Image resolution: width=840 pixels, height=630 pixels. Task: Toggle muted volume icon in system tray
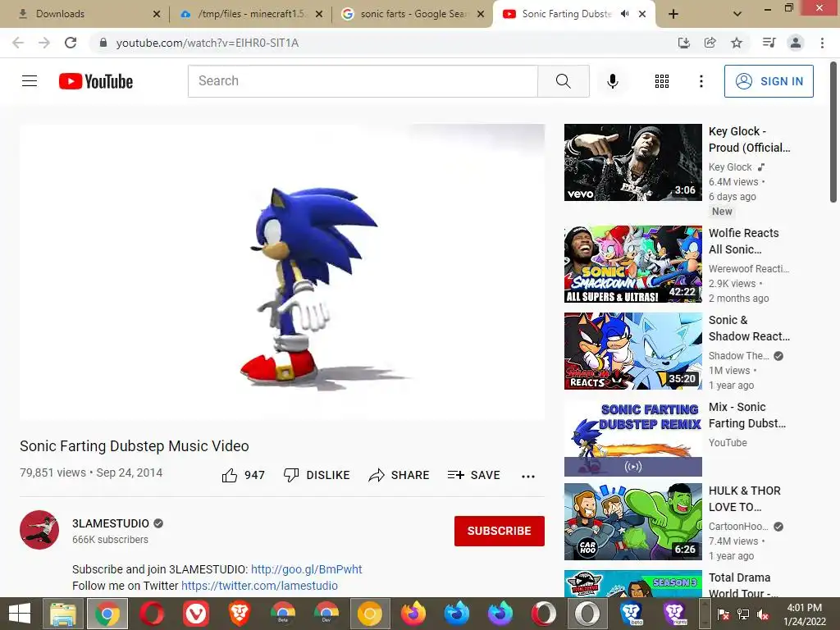[763, 614]
